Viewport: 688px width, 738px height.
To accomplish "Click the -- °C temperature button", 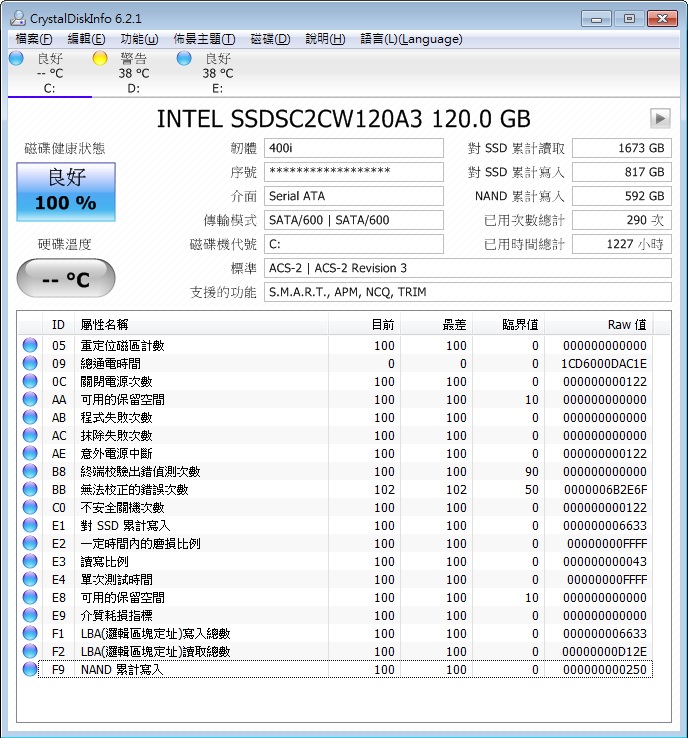I will [66, 279].
